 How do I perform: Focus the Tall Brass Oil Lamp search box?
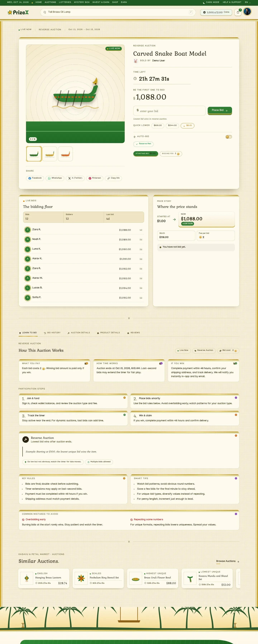(x=118, y=12)
